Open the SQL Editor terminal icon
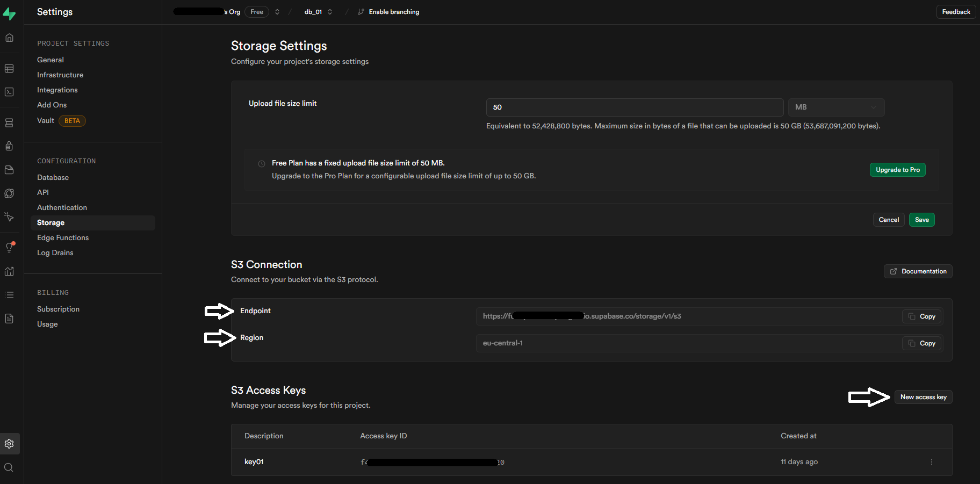The width and height of the screenshot is (980, 484). (10, 92)
